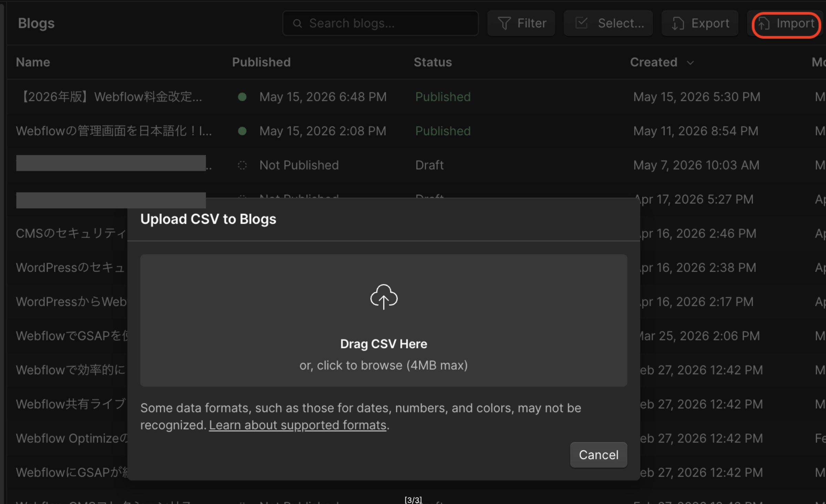This screenshot has height=504, width=826.
Task: Open the WebflowにGSAPが blog row
Action: 71,472
